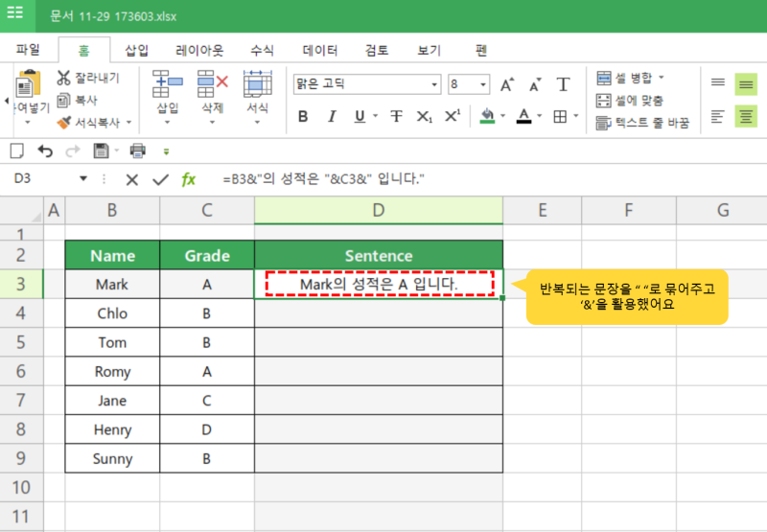
Task: Cancel formula entry with X icon
Action: click(131, 180)
